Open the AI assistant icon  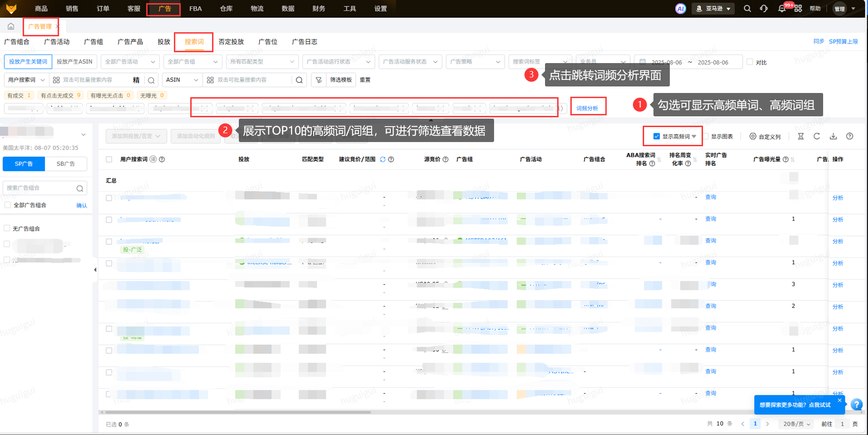click(681, 9)
